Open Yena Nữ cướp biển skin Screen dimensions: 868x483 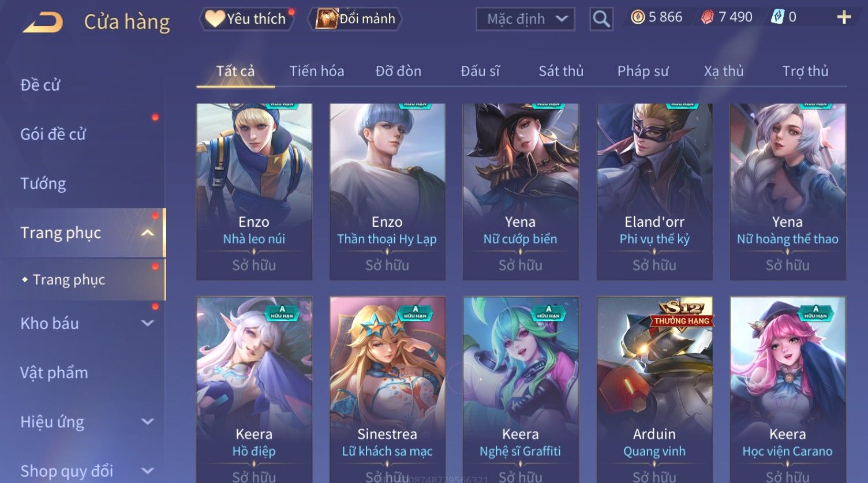[x=521, y=192]
